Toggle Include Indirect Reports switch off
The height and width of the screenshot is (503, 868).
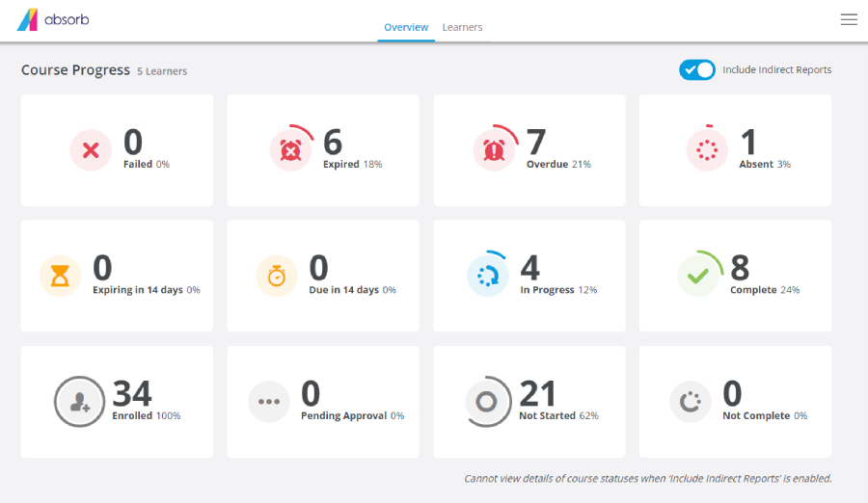pos(697,69)
